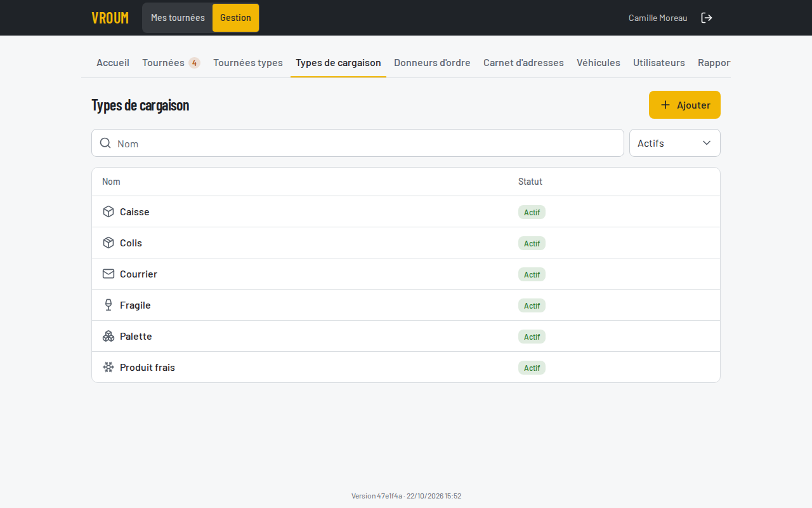
Task: Open the Donneurs d'ordre tab
Action: (x=432, y=63)
